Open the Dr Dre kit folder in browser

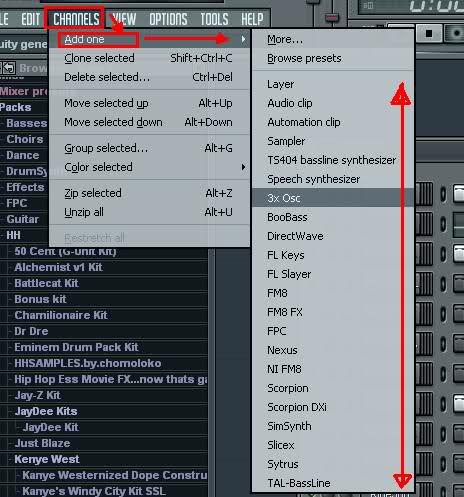tap(31, 331)
